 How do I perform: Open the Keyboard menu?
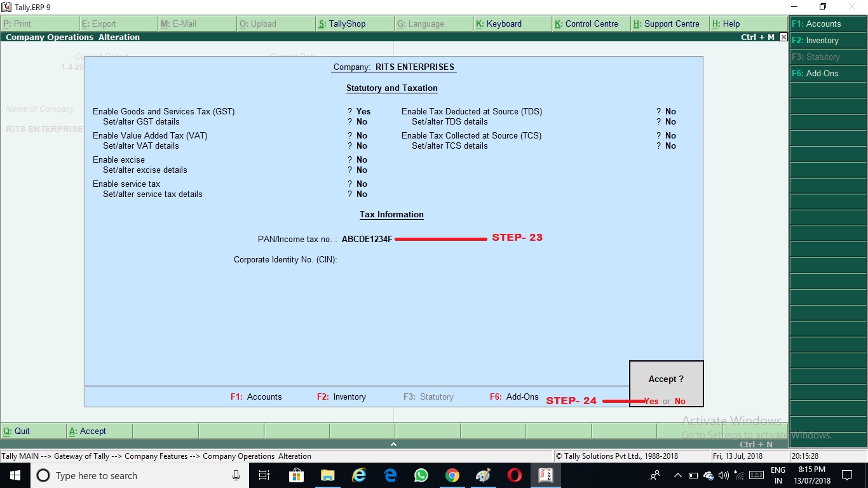click(512, 24)
